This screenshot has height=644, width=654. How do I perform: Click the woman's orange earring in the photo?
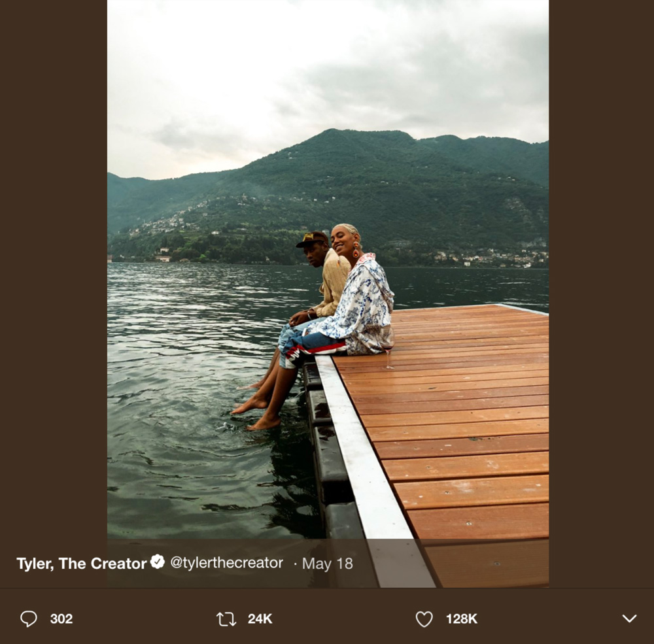356,250
